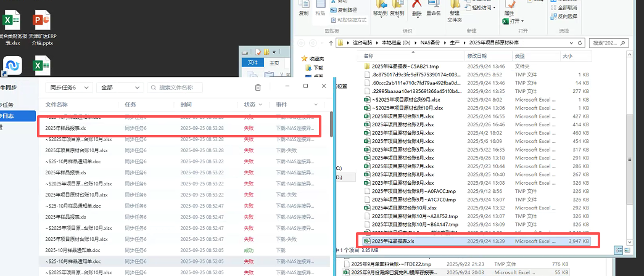Screen dimensions: 644x276
Task: Sort by the 名称 column header
Action: [412, 56]
